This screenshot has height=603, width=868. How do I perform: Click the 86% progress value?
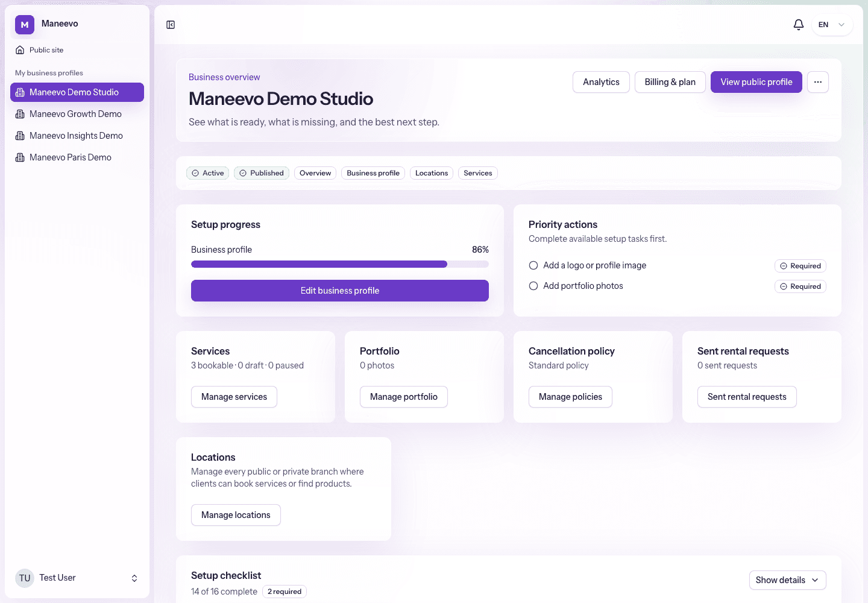click(480, 250)
